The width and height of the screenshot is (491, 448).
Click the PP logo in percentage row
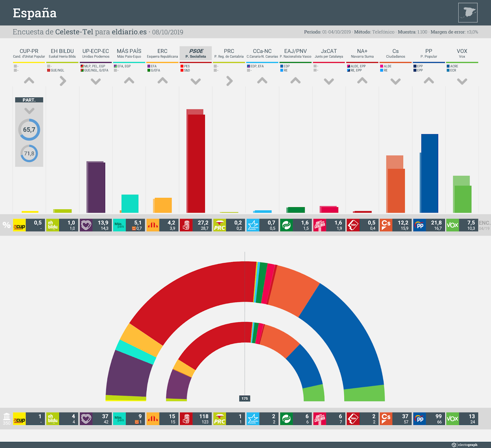pyautogui.click(x=419, y=225)
